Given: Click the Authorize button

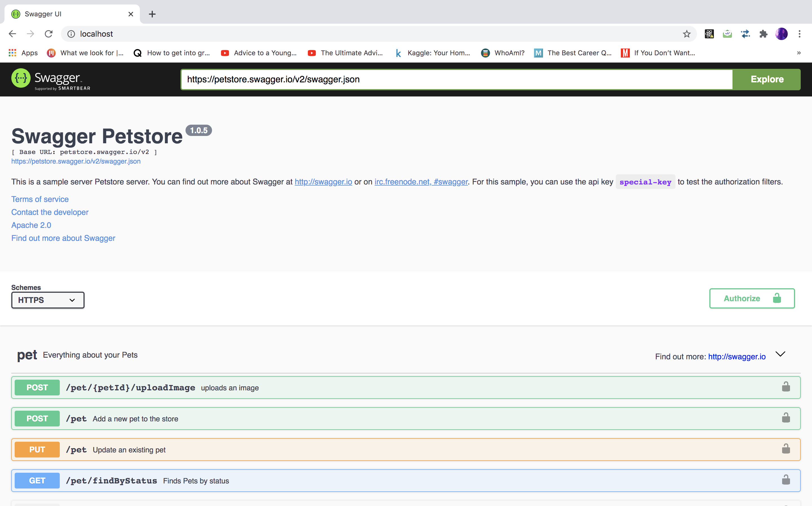Looking at the screenshot, I should (751, 298).
